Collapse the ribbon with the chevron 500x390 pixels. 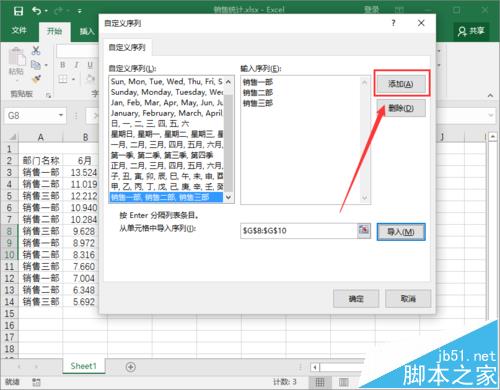coord(490,95)
